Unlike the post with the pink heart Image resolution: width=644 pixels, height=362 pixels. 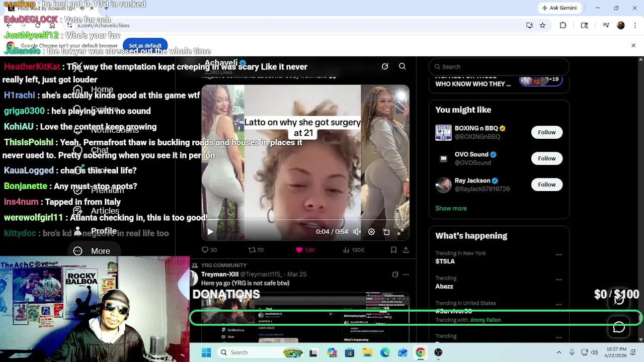click(x=305, y=250)
